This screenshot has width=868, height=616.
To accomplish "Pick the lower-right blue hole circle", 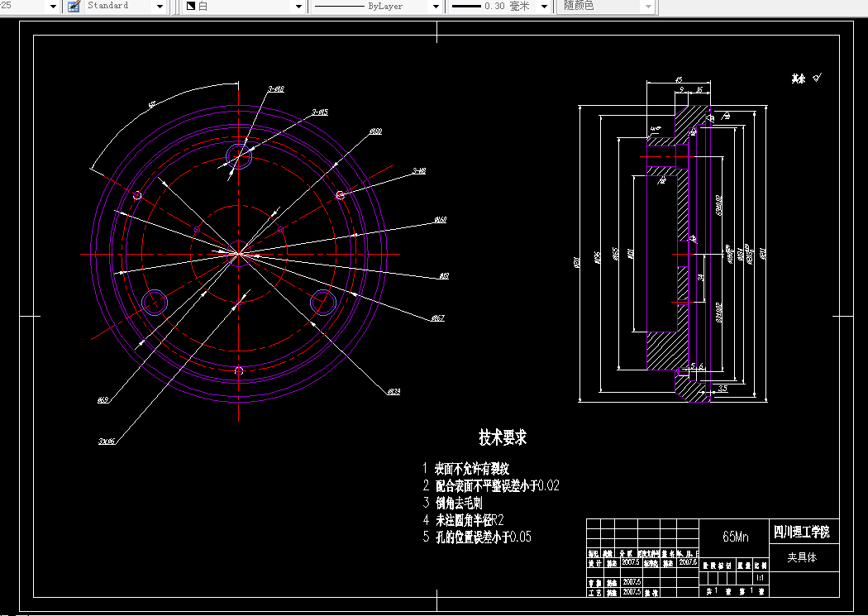I will point(323,303).
